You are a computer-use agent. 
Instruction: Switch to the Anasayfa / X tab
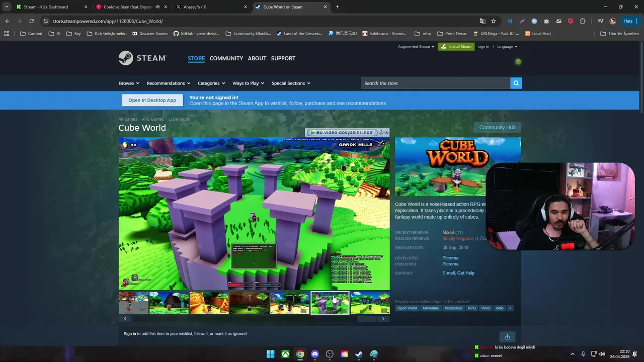(211, 7)
